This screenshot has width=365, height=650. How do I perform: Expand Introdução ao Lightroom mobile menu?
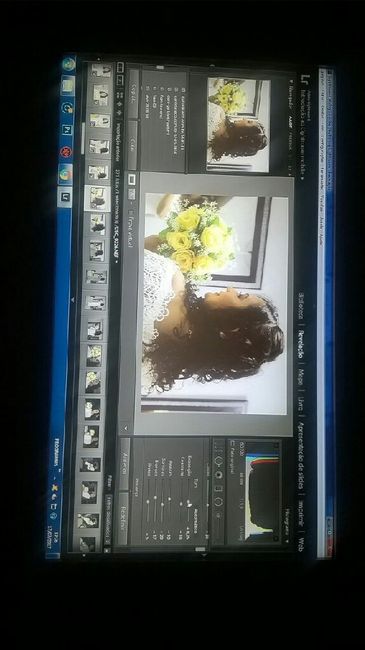pos(302,178)
